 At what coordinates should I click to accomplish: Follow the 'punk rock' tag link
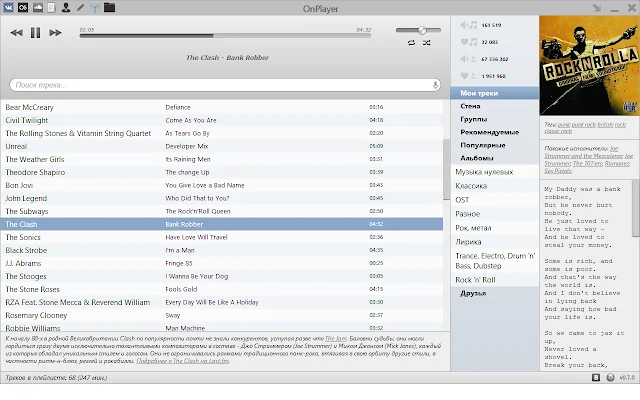click(x=583, y=125)
